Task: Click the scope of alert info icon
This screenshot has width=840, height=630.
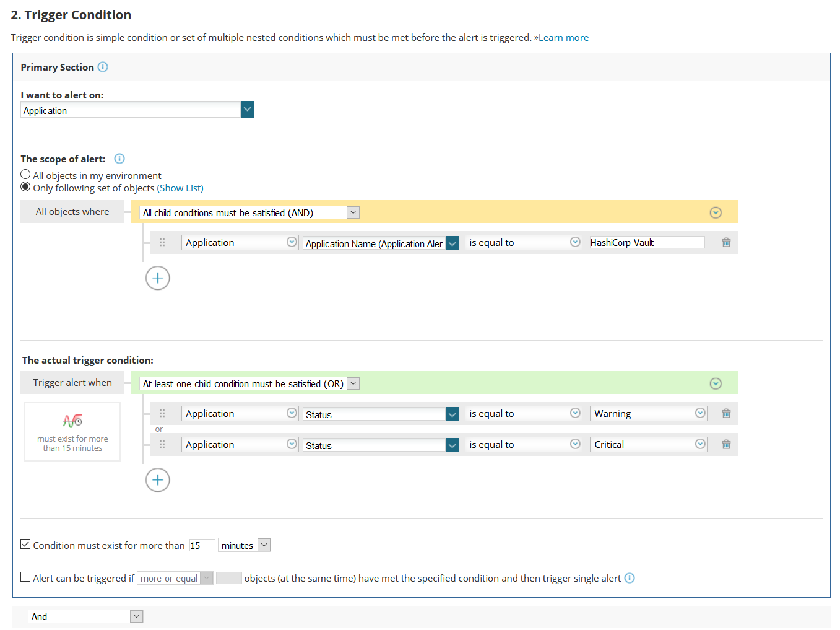Action: 119,159
